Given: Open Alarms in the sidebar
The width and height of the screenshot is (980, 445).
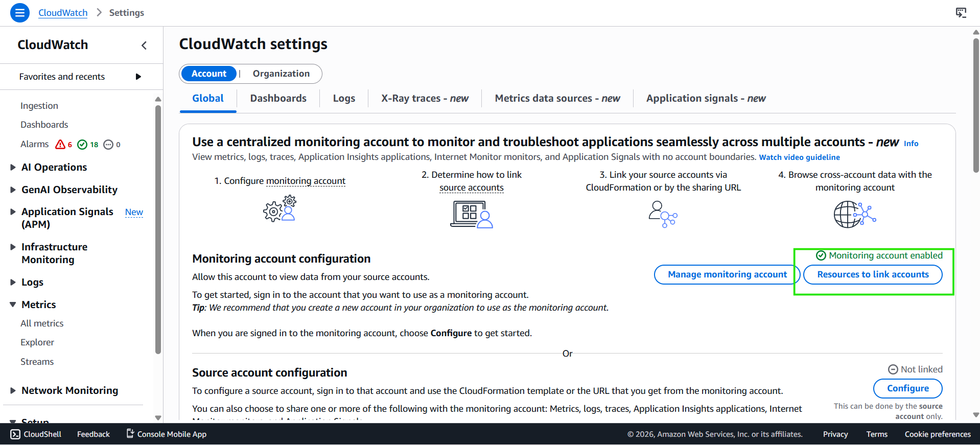Looking at the screenshot, I should point(35,145).
